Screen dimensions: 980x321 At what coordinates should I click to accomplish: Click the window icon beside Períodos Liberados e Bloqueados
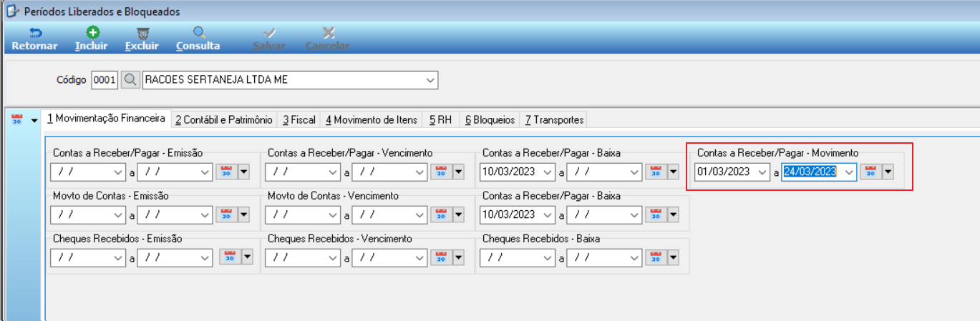(12, 11)
